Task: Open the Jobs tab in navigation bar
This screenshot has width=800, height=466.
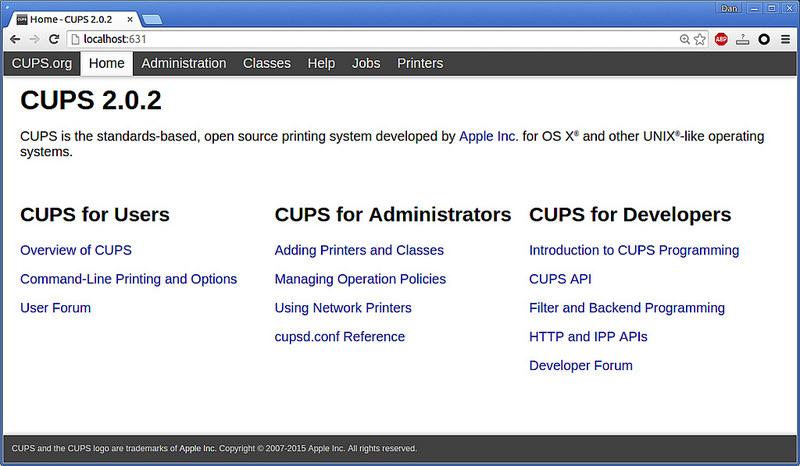Action: 366,63
